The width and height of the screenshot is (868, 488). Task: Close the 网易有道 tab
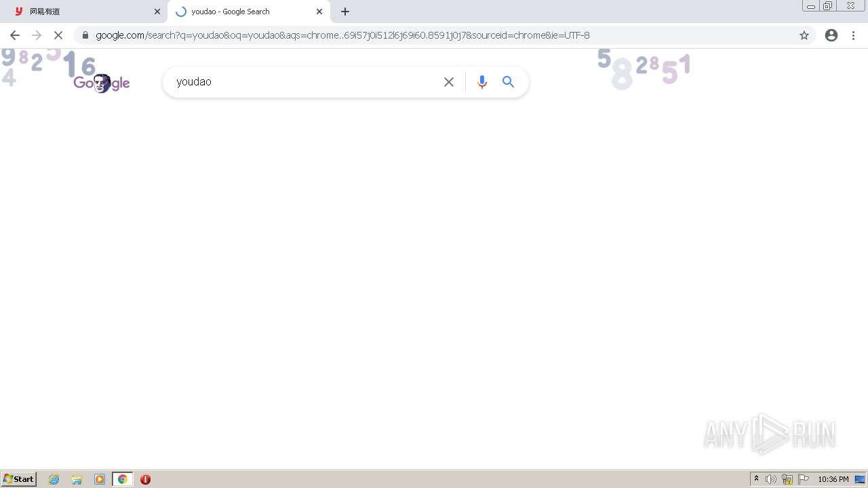[x=157, y=12]
